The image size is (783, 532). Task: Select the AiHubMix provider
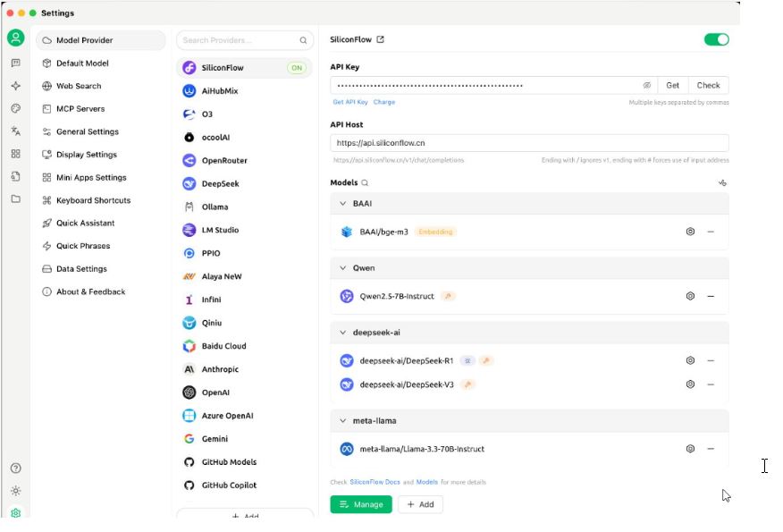coord(244,91)
